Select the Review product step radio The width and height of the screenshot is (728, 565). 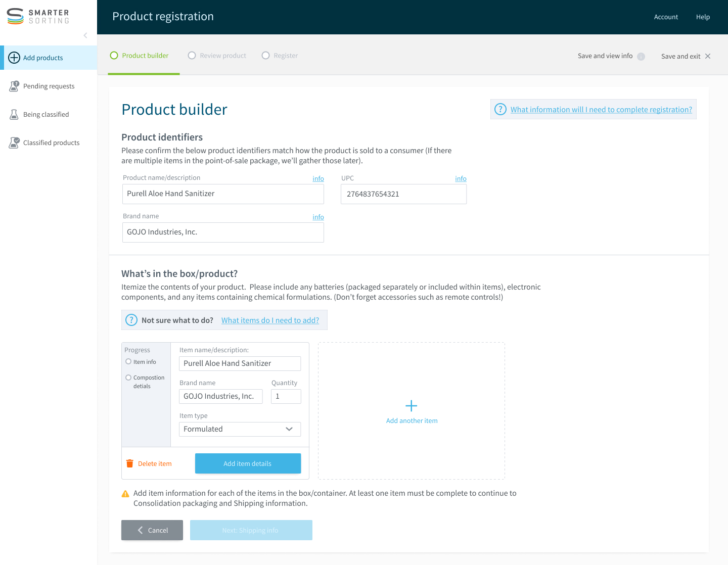tap(192, 56)
